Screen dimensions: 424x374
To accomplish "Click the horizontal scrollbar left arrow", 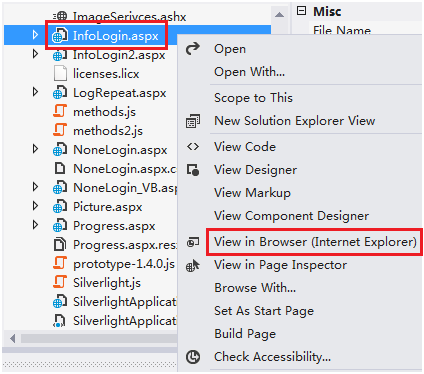I will pyautogui.click(x=13, y=339).
